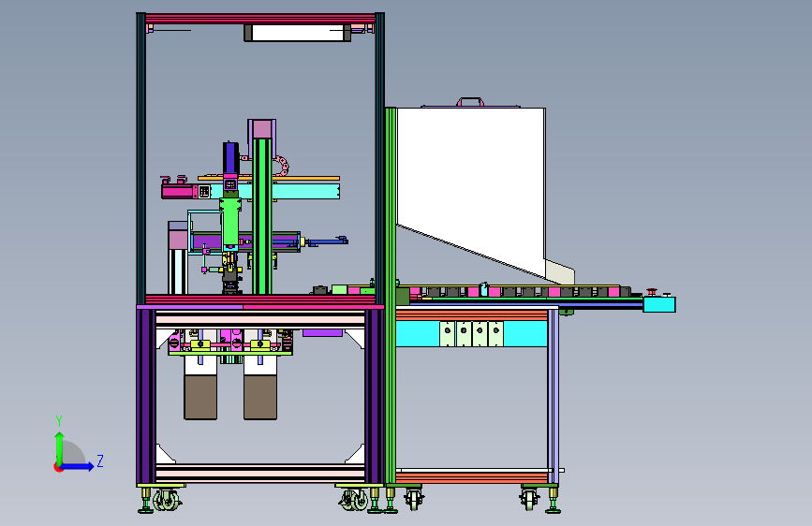Select the magenta servo motor on the gantry's left end

click(179, 192)
